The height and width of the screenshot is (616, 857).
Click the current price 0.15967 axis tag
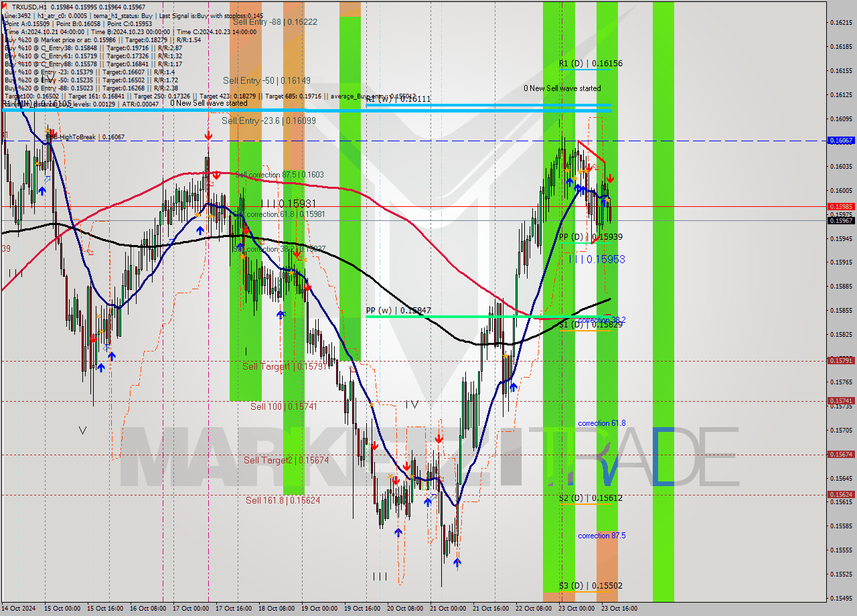pyautogui.click(x=841, y=220)
